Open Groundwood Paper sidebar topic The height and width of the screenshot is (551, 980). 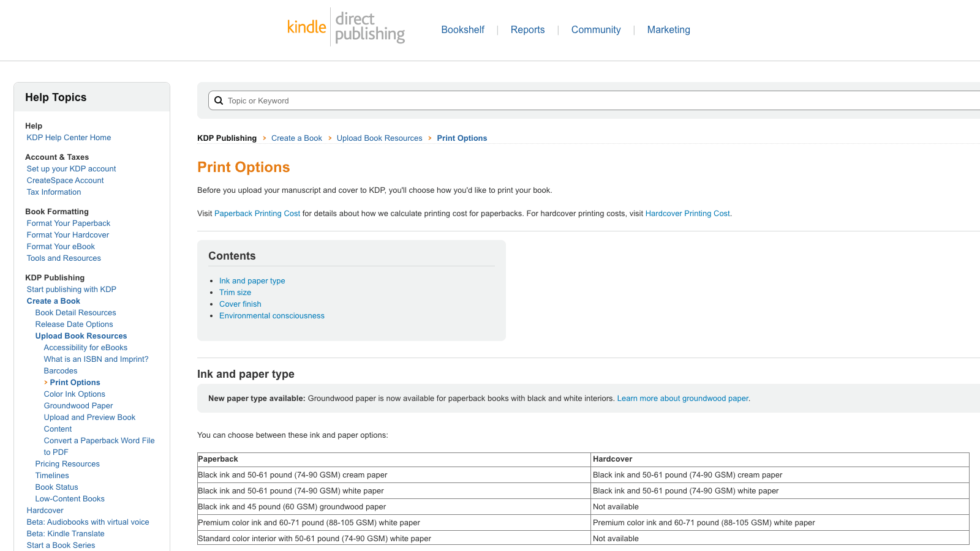click(x=78, y=406)
